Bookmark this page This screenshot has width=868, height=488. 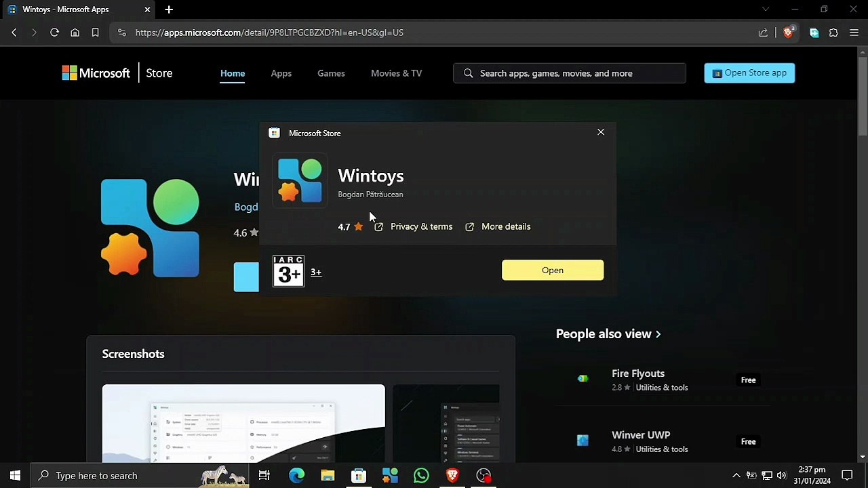(x=95, y=33)
